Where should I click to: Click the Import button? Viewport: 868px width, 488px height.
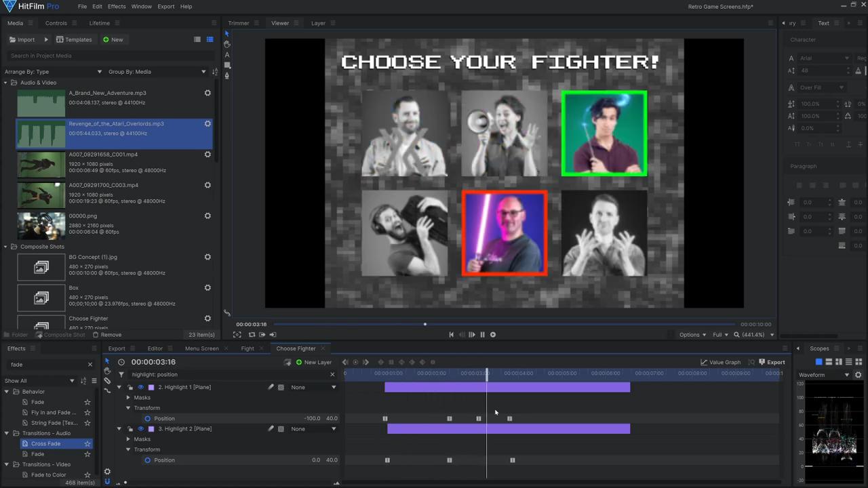coord(22,39)
